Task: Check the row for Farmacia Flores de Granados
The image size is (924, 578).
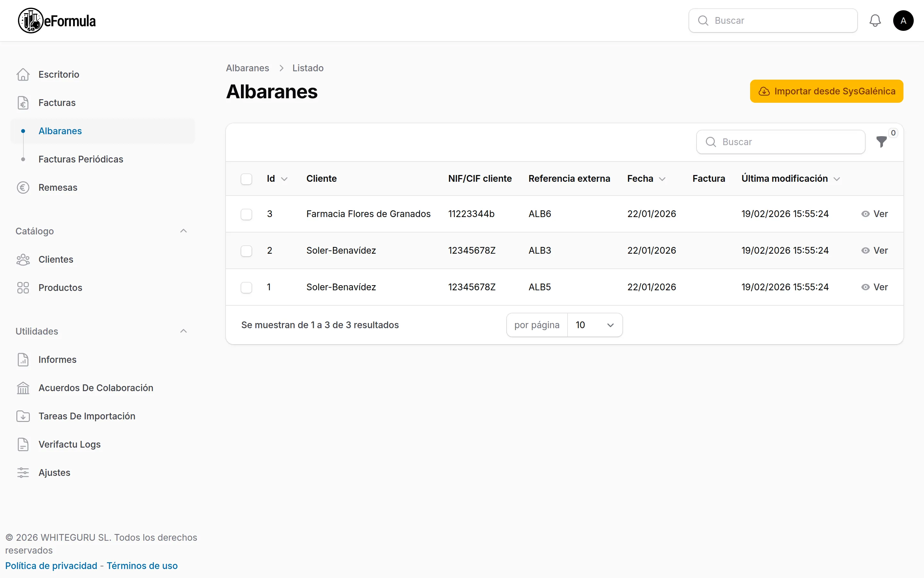Action: 246,214
